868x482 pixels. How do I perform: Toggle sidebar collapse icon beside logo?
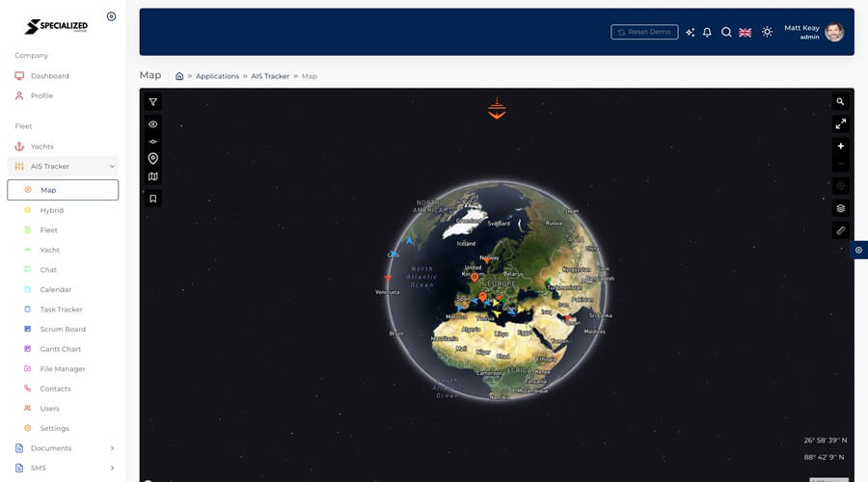click(x=111, y=16)
